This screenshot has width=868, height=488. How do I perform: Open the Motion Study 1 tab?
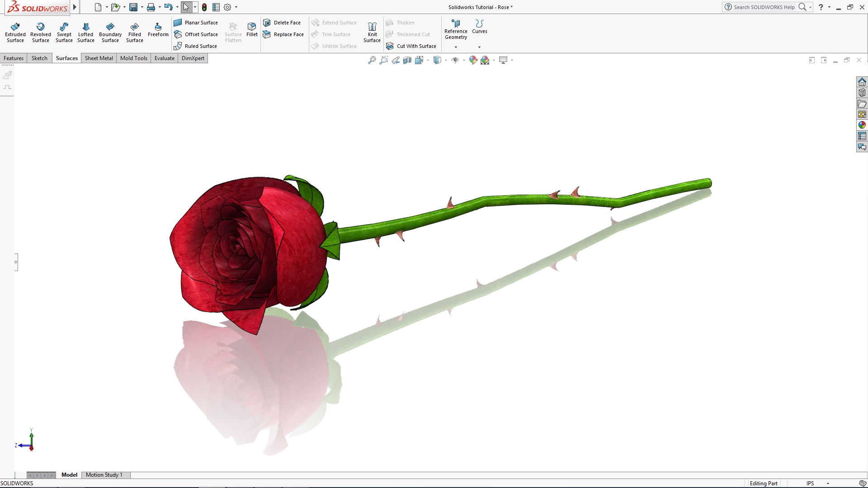104,475
